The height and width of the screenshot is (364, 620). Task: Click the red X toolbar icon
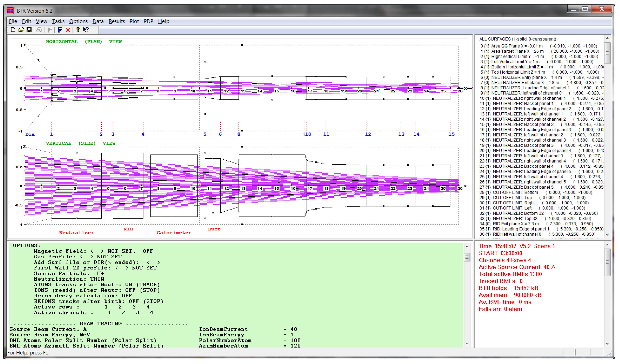click(68, 30)
